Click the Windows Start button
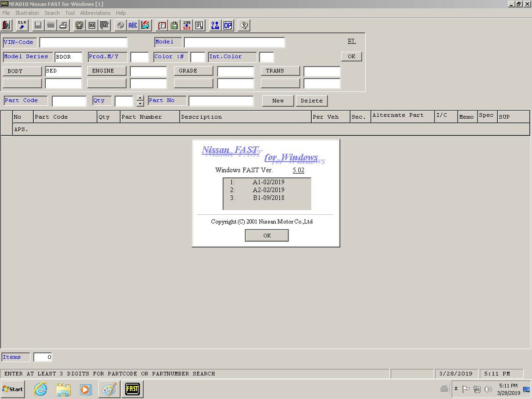This screenshot has width=532, height=399. point(13,389)
